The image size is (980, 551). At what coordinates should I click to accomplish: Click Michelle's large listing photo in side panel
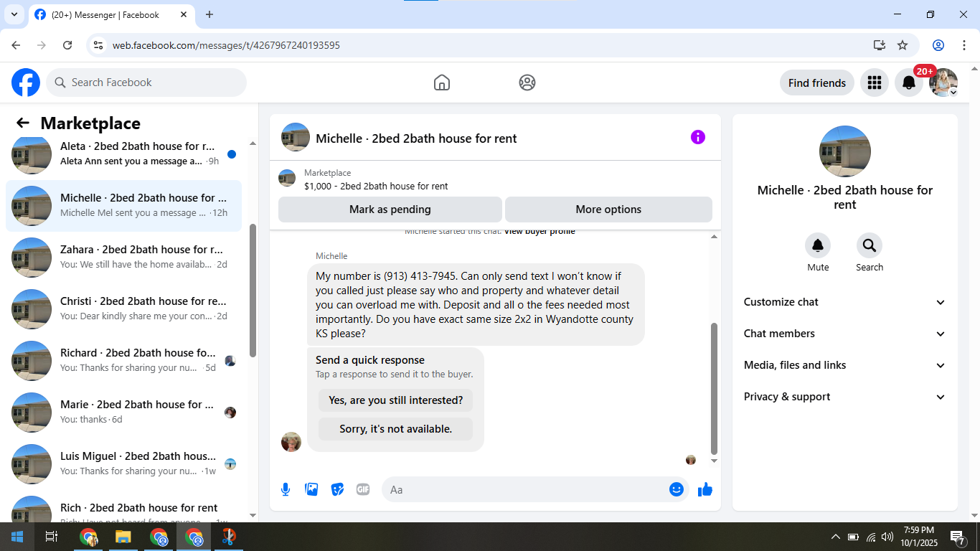coord(845,151)
